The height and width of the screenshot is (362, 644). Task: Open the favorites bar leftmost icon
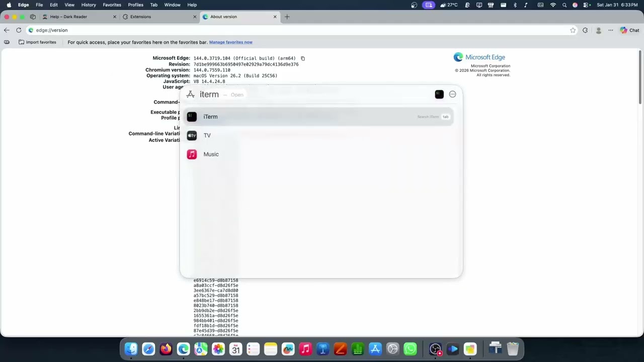[7, 42]
